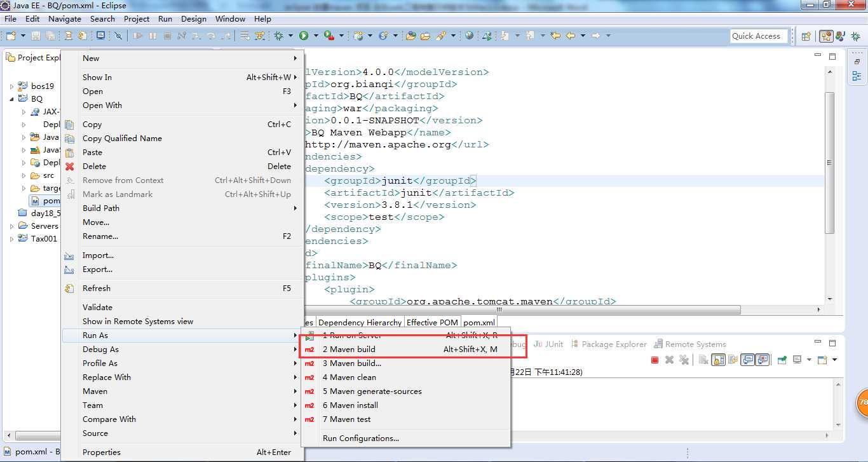Open the Remote Systems view tab
Screen dimensions: 868x462
[690, 344]
